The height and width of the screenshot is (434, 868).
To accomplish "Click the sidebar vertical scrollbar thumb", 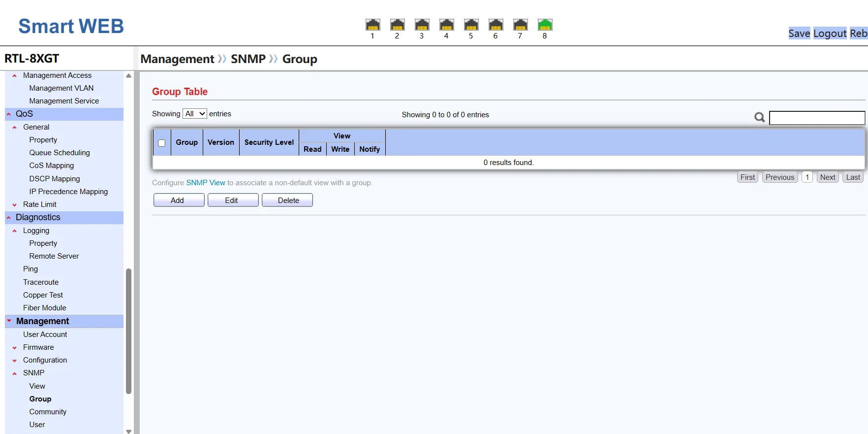I will click(128, 330).
